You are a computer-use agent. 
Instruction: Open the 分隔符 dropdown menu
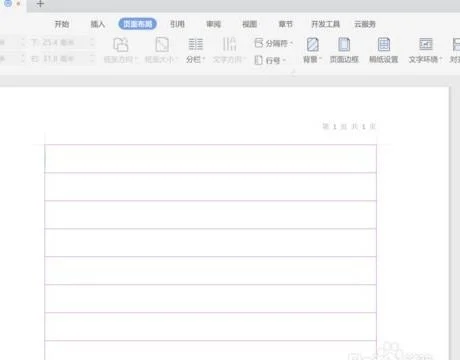click(279, 43)
